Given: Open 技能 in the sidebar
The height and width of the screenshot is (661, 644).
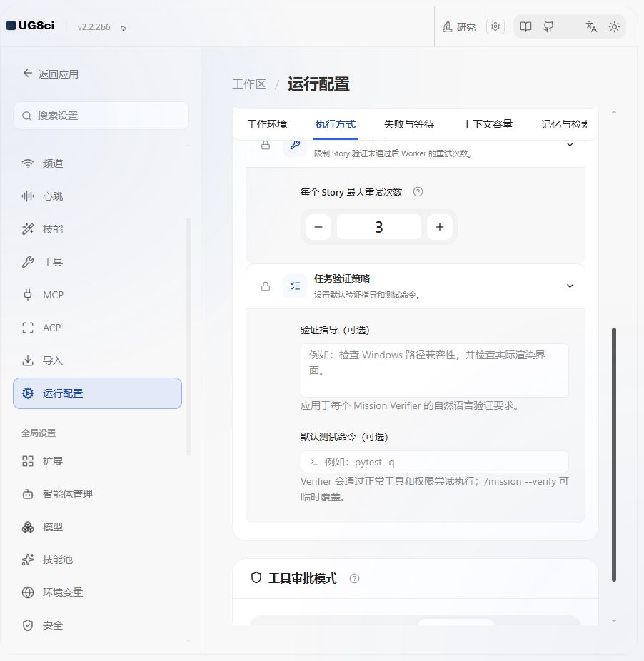Looking at the screenshot, I should tap(97, 229).
